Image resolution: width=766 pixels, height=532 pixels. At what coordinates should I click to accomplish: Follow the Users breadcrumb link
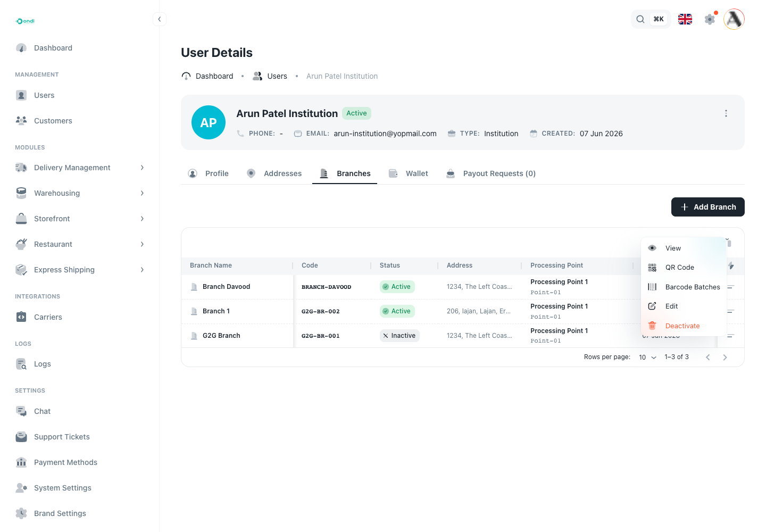pyautogui.click(x=270, y=76)
